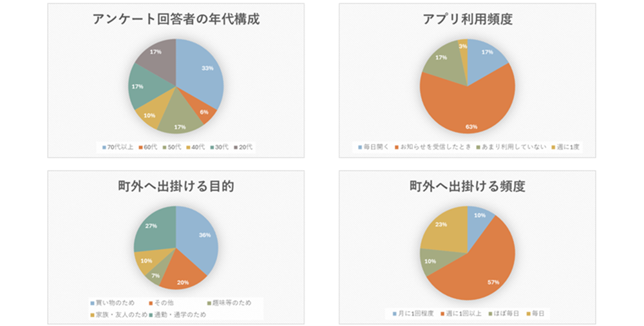The width and height of the screenshot is (644, 326).
Task: Click the 6% orange slice for 60代
Action: click(205, 113)
